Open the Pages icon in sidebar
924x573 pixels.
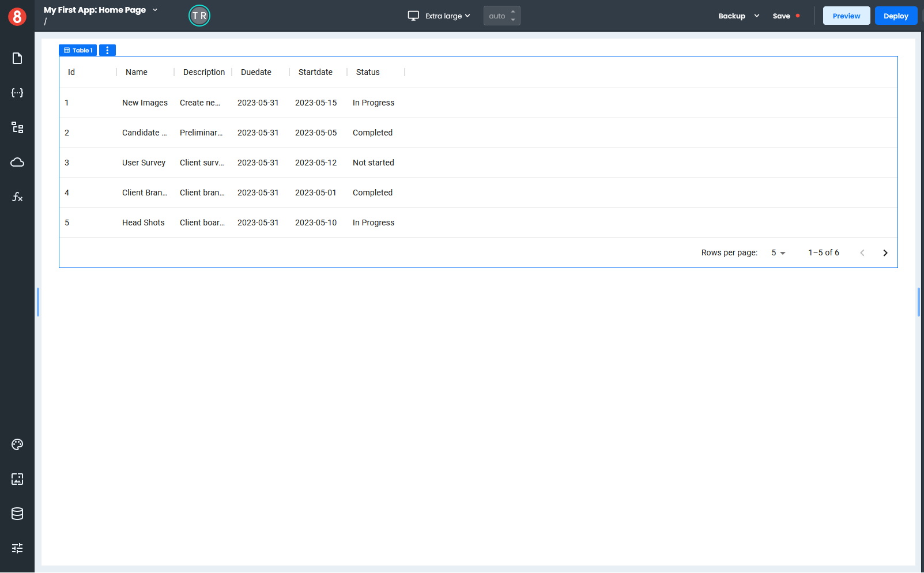tap(17, 58)
